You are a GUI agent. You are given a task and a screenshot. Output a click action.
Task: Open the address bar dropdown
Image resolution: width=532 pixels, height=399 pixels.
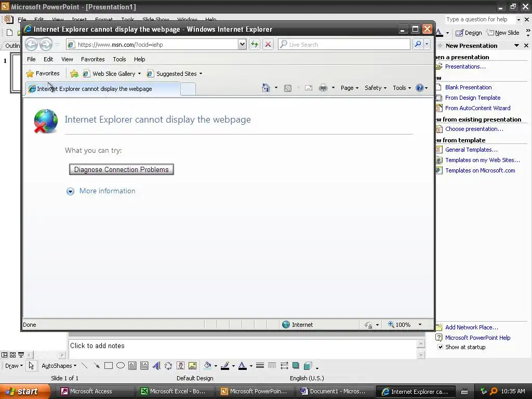(x=242, y=44)
